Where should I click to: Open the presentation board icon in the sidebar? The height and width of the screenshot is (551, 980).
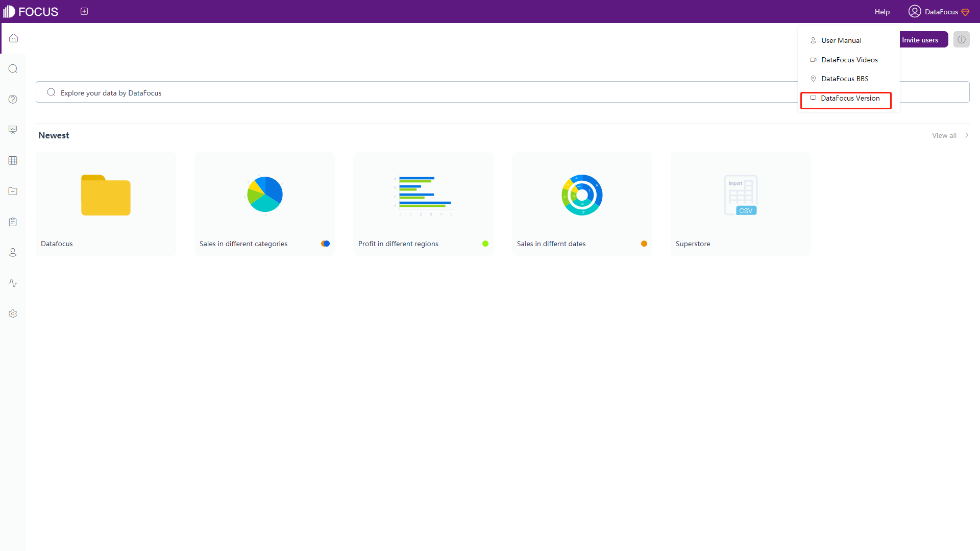pos(13,130)
